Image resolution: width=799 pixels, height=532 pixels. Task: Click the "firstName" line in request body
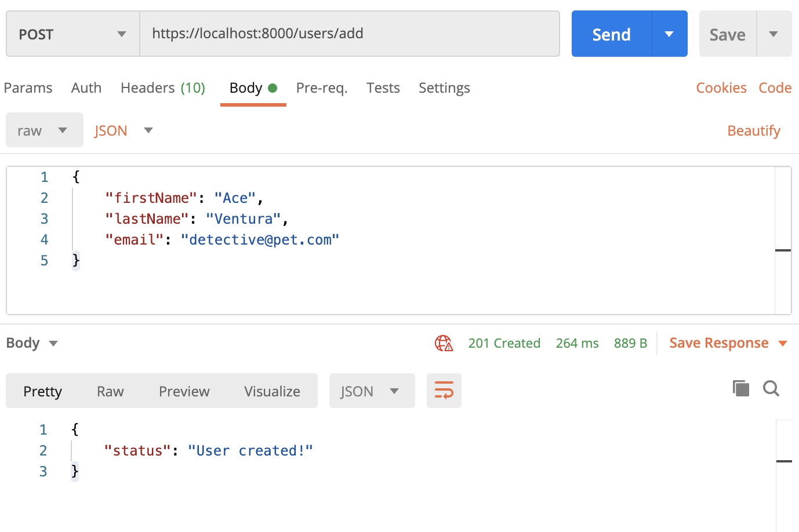[184, 198]
